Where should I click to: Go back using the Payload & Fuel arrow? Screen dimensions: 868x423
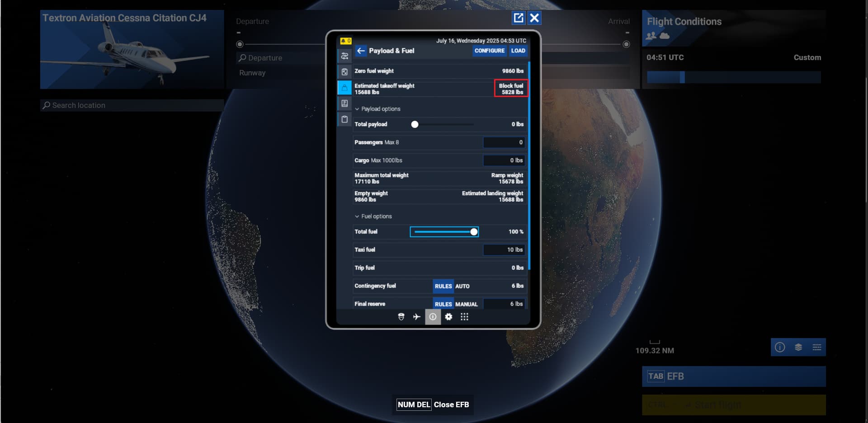tap(361, 51)
